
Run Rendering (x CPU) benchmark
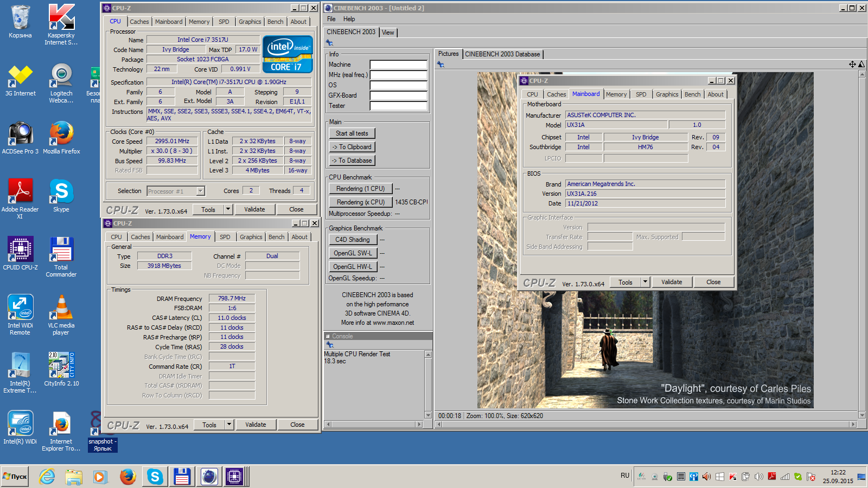[x=360, y=202]
